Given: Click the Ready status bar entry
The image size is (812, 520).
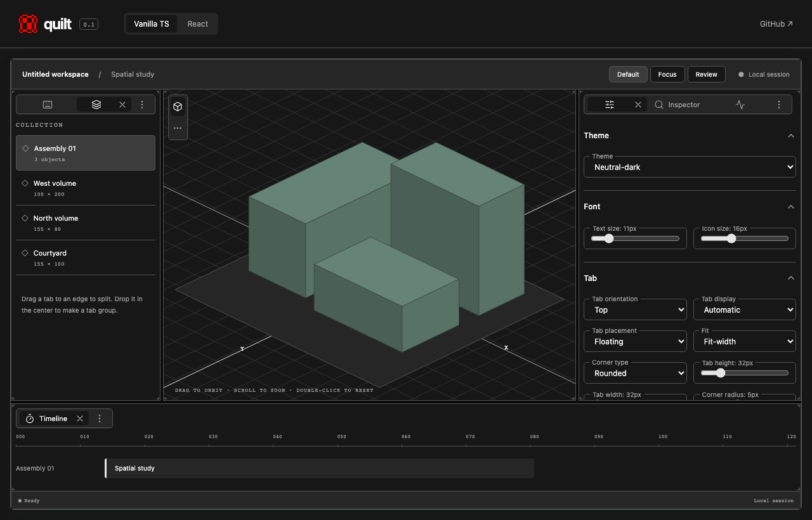Looking at the screenshot, I should tap(29, 500).
